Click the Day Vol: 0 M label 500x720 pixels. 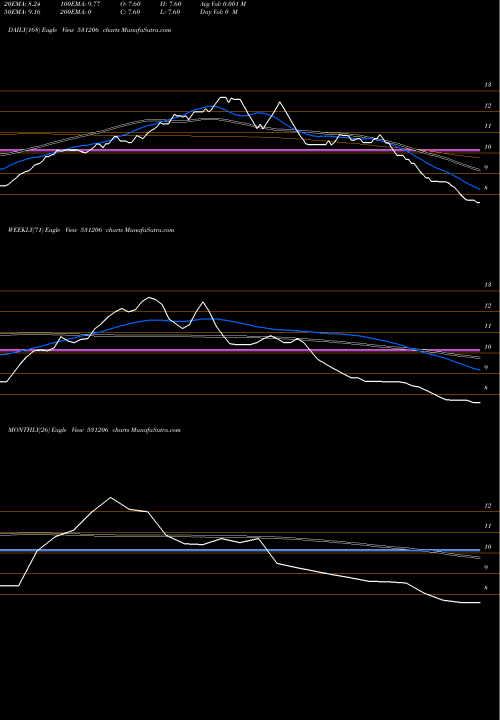pos(219,12)
